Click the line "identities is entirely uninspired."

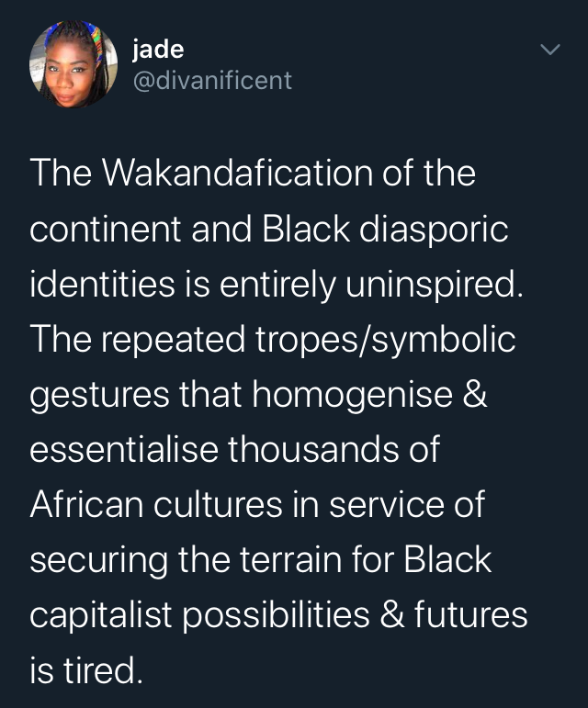pos(276,285)
